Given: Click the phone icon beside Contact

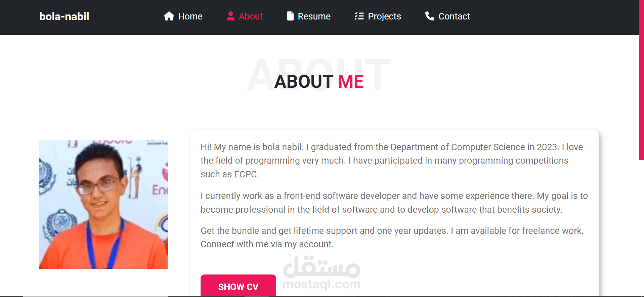Looking at the screenshot, I should pos(430,16).
